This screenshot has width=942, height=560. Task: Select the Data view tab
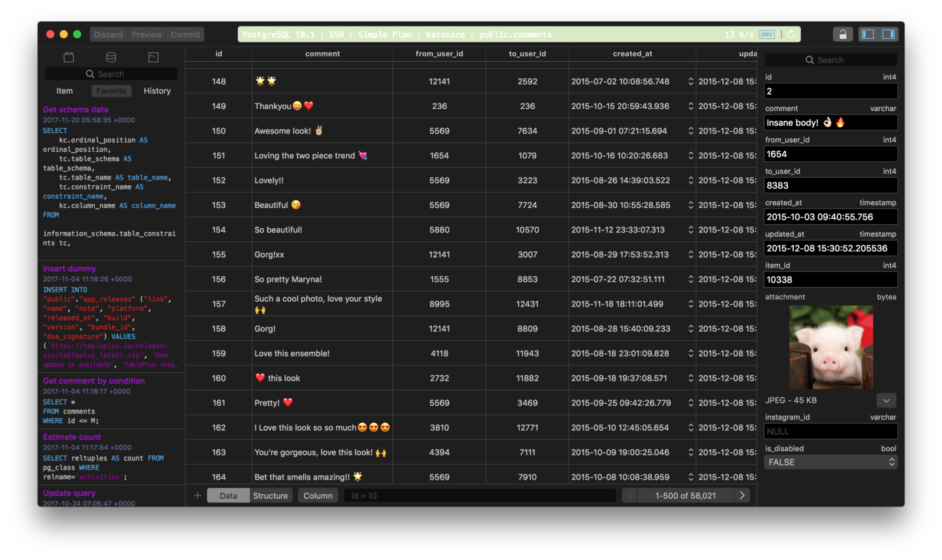[228, 495]
